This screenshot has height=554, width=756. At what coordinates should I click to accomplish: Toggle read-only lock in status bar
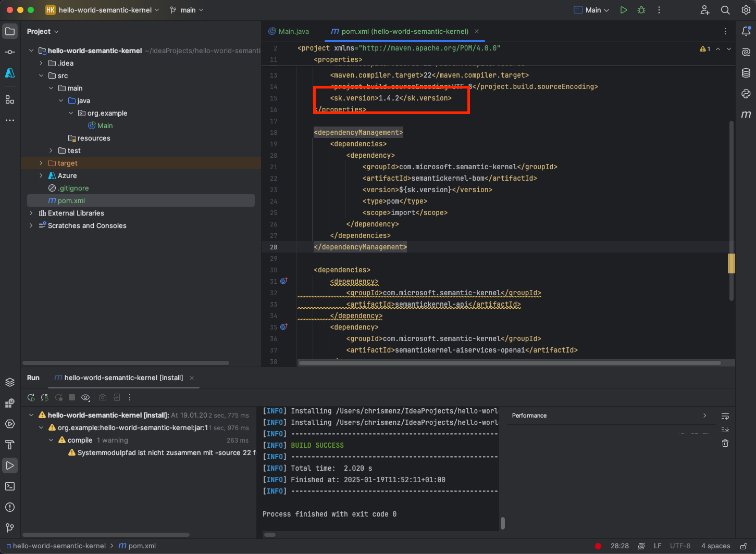point(744,546)
